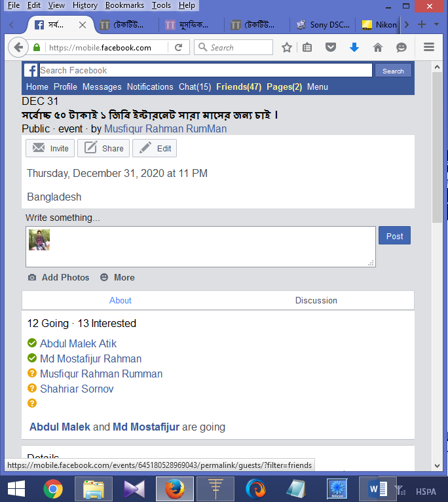Open Visual Studio from the taskbar
This screenshot has width=448, height=502.
[x=134, y=489]
